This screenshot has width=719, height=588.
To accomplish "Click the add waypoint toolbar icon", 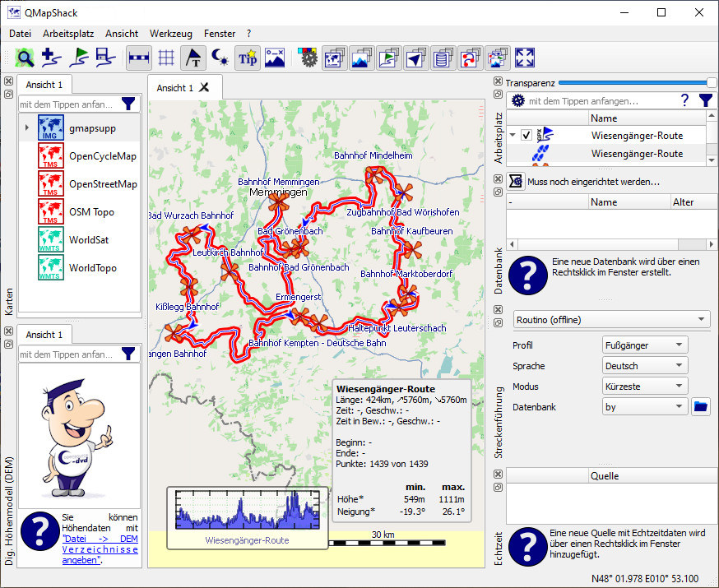I will coord(52,58).
